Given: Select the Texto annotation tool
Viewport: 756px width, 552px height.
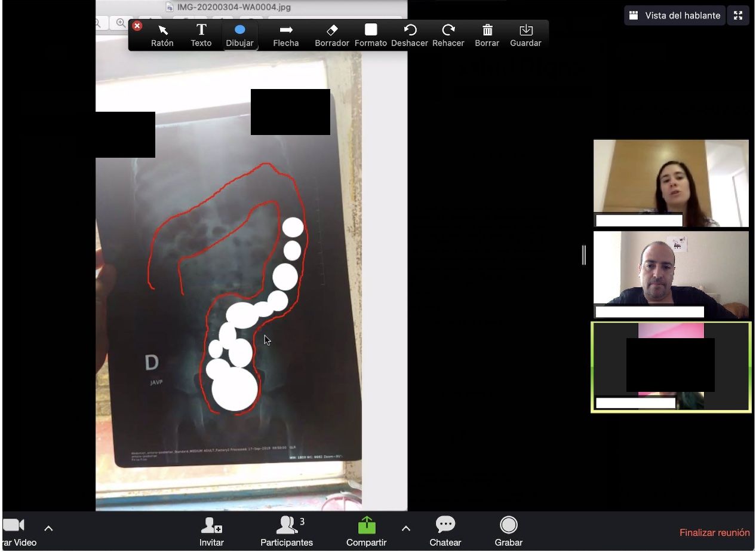Looking at the screenshot, I should click(201, 36).
